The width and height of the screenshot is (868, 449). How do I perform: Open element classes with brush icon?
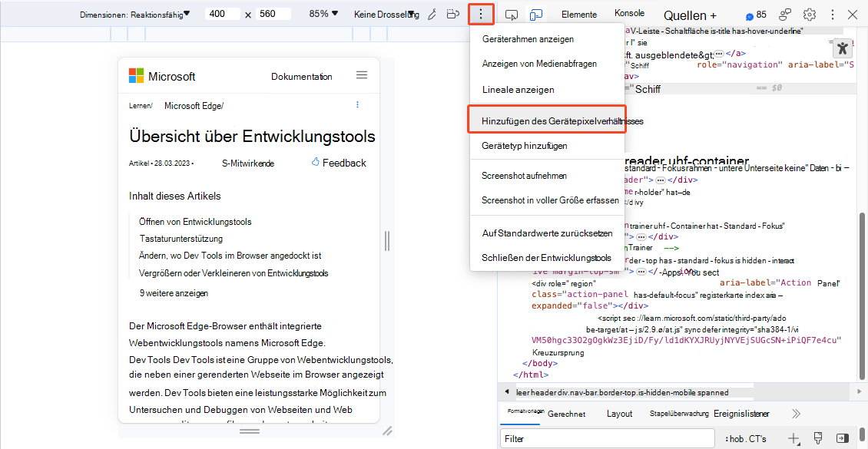pyautogui.click(x=818, y=438)
